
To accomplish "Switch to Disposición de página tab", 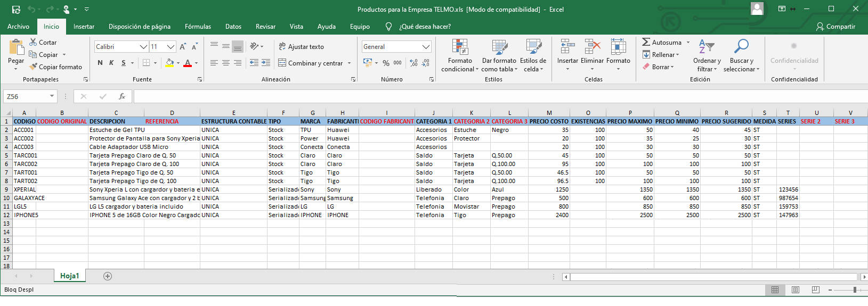I will click(140, 27).
